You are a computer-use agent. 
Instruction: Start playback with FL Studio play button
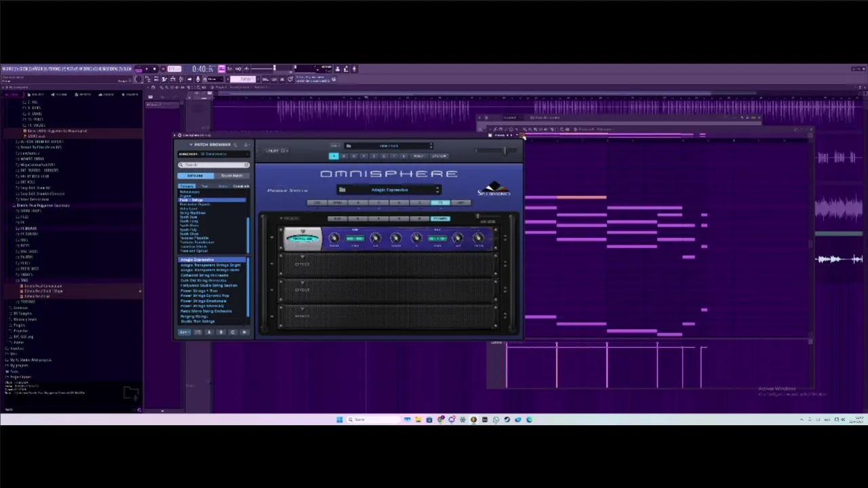[x=146, y=68]
